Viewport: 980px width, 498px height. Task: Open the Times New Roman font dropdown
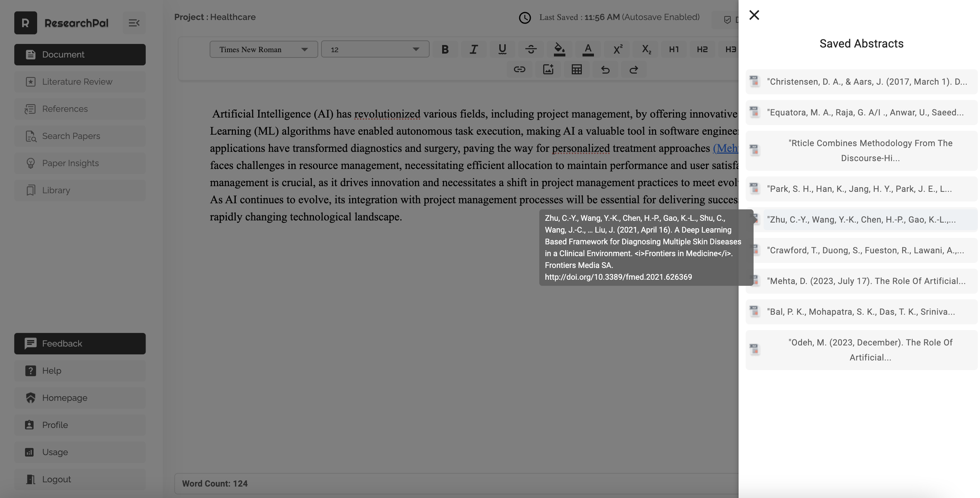coord(263,49)
